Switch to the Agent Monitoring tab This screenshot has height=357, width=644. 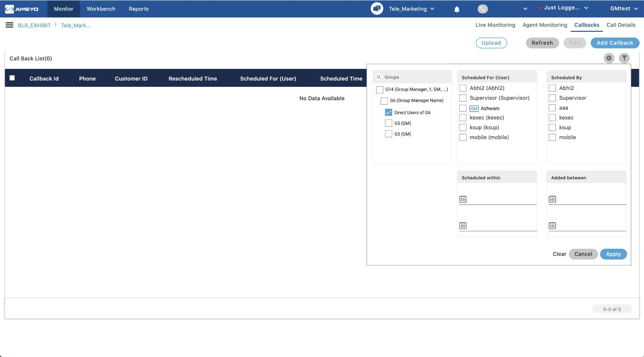click(x=545, y=25)
